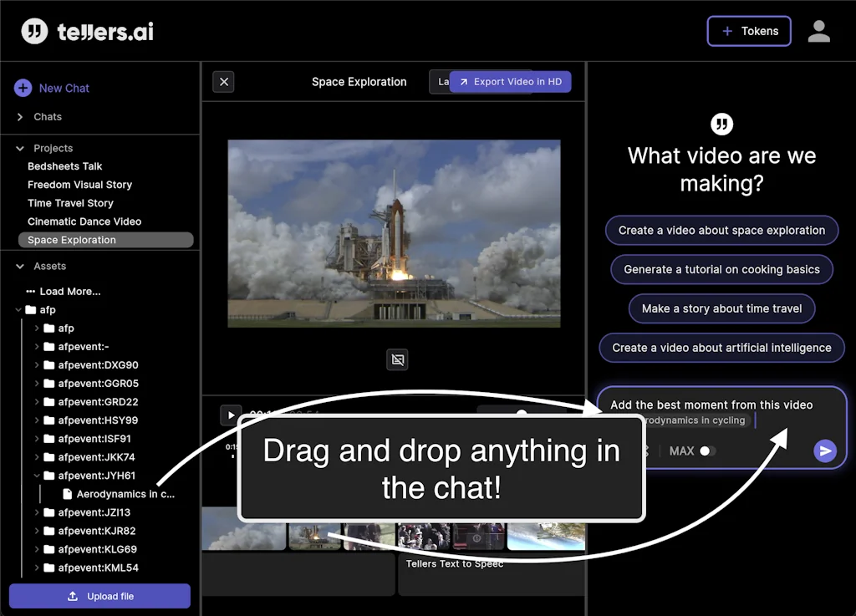
Task: Toggle the MAX switch in the chat input
Action: click(710, 451)
